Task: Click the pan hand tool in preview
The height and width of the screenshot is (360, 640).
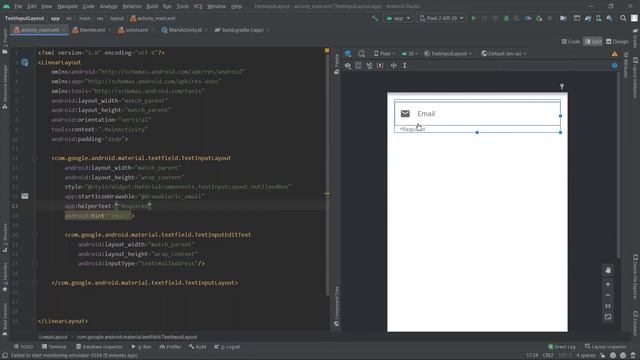Action: pyautogui.click(x=608, y=270)
